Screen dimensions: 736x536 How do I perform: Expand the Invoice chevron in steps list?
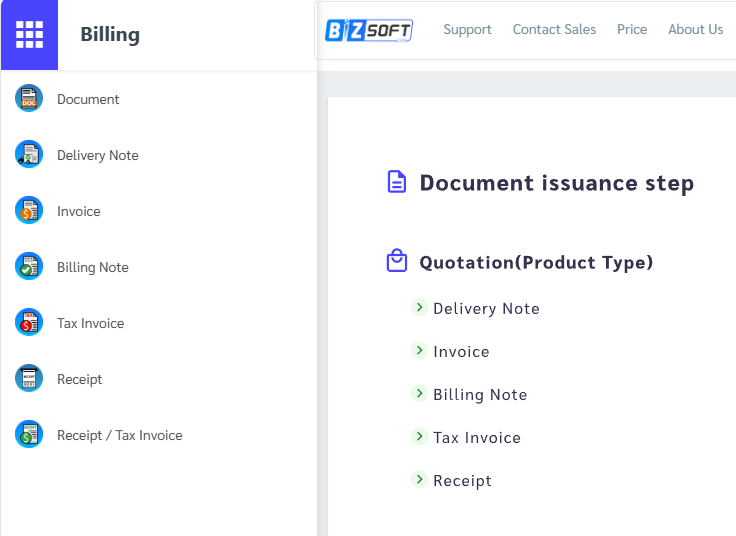420,350
